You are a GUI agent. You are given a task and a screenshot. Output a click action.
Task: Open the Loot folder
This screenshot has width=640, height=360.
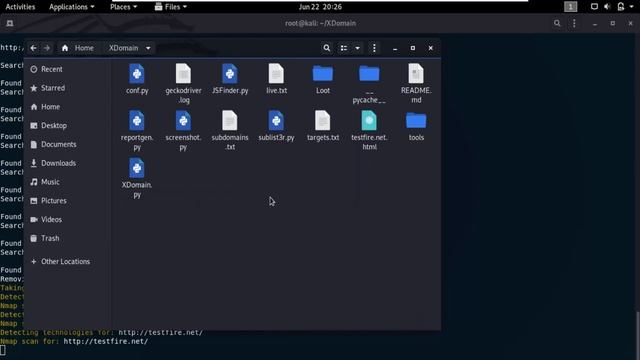pos(322,79)
